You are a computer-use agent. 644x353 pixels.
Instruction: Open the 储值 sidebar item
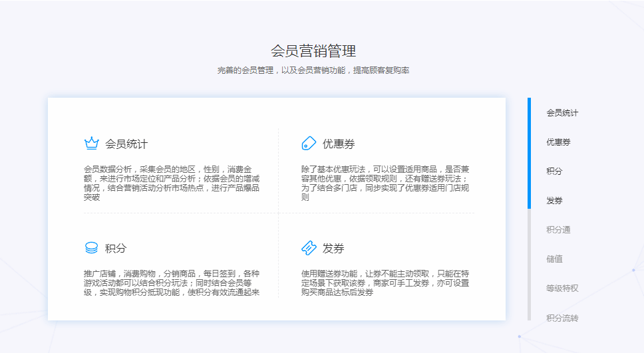point(554,259)
